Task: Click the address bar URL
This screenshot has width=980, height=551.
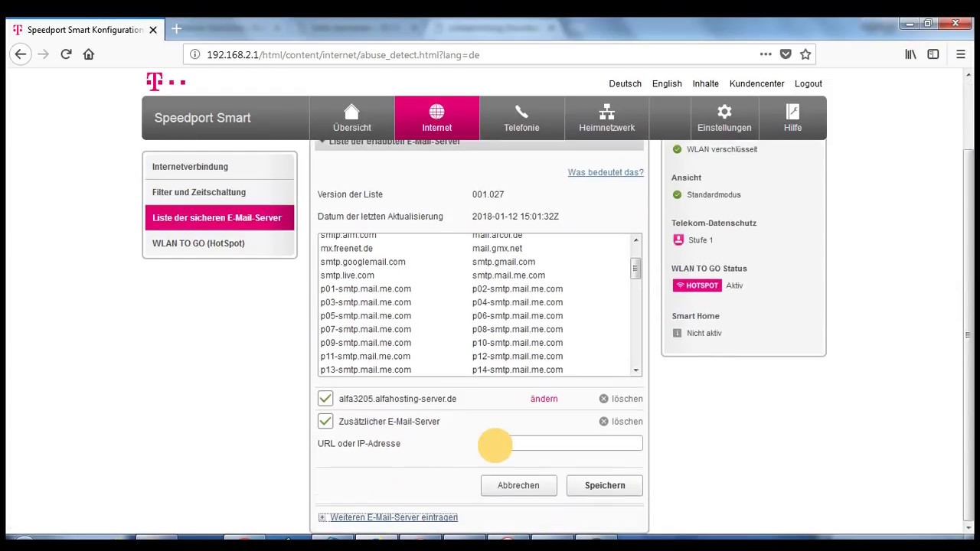Action: 343,55
